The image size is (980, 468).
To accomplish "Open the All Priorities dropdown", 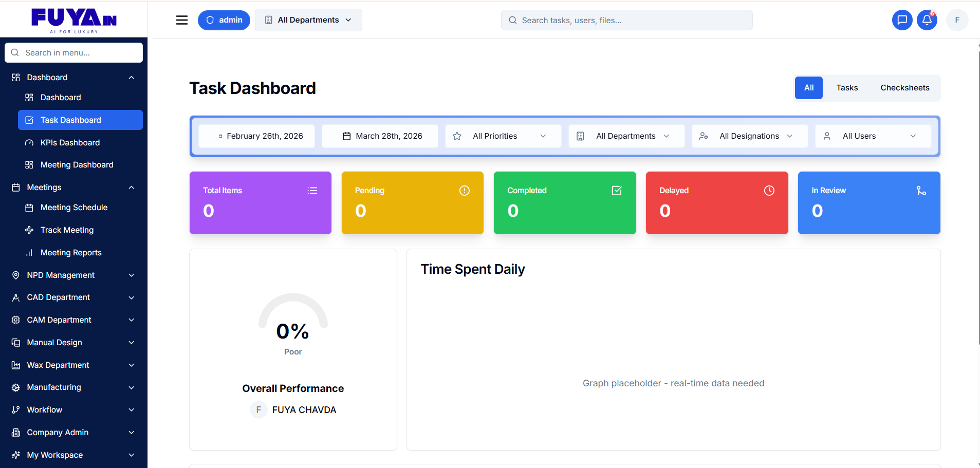I will pos(503,136).
